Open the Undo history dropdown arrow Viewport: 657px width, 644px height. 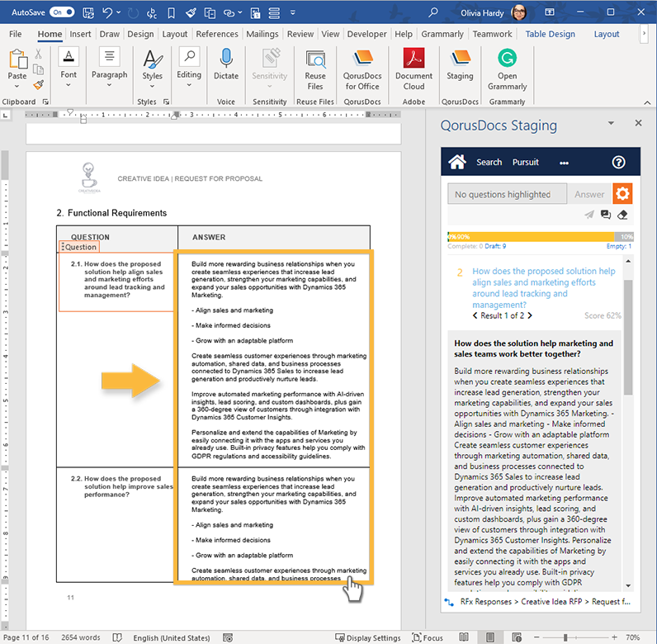pos(119,12)
